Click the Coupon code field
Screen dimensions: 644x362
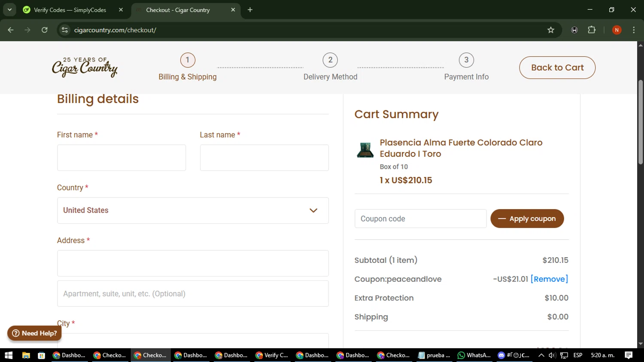[x=420, y=219]
